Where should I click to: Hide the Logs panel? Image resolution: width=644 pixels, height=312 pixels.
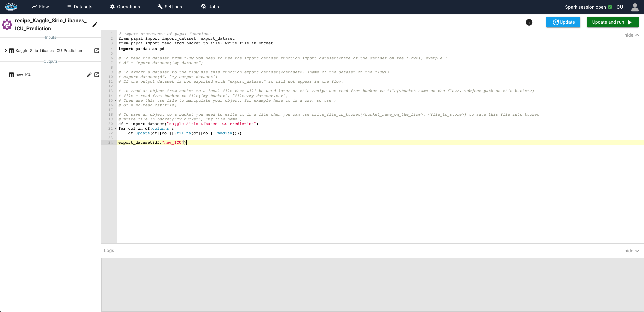(x=632, y=251)
